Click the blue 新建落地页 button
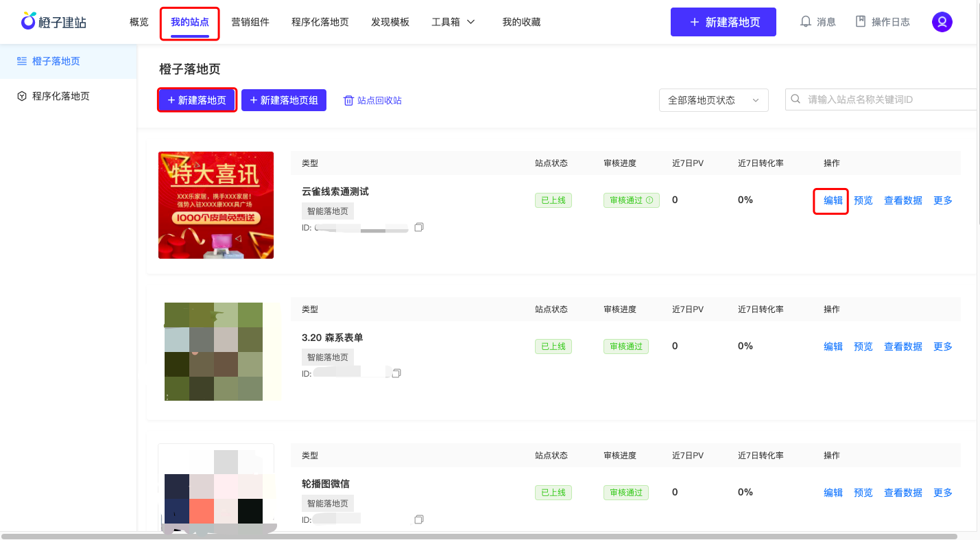 (x=724, y=21)
